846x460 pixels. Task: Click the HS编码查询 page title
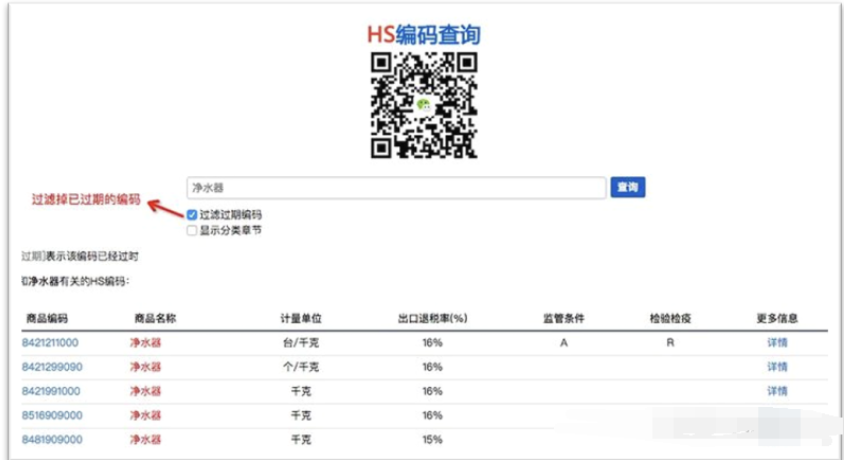pyautogui.click(x=423, y=35)
